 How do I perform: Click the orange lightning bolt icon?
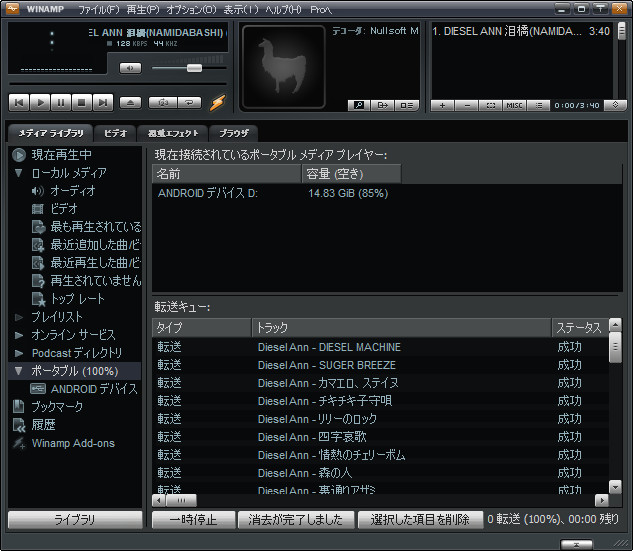pyautogui.click(x=218, y=103)
